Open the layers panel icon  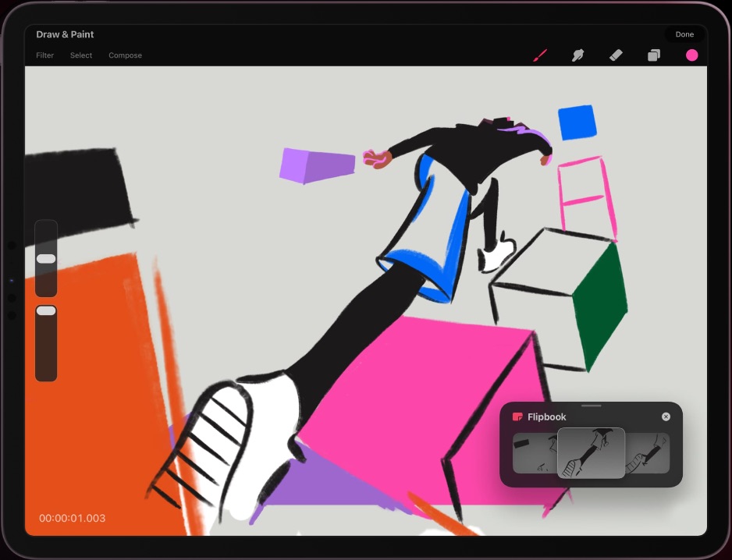pos(654,55)
